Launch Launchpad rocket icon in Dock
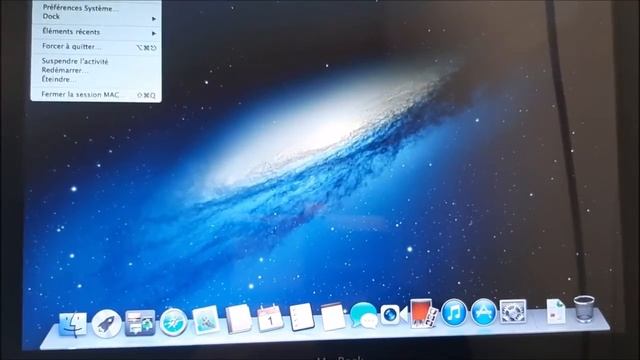Screen dimensions: 640x360 click(x=106, y=324)
